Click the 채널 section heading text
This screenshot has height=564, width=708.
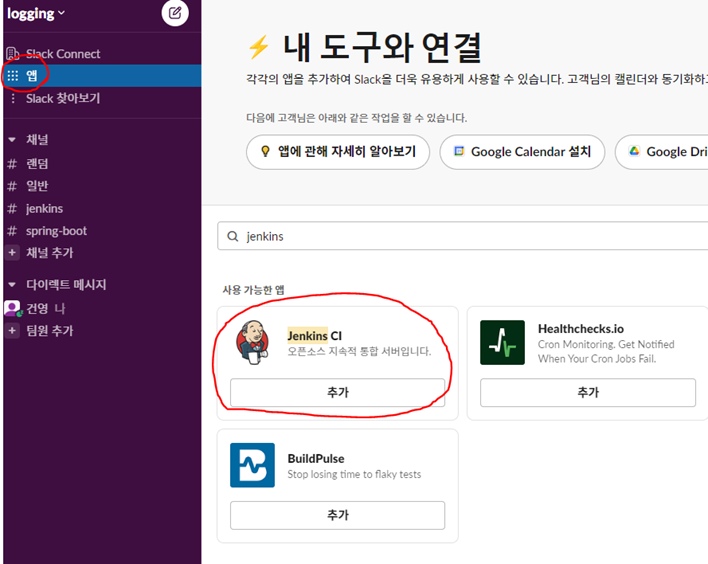(37, 140)
